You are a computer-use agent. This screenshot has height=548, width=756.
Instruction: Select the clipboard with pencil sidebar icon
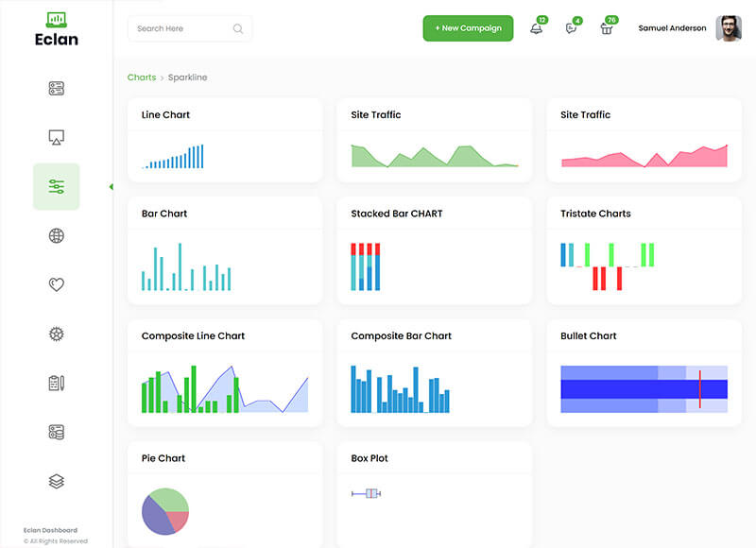(56, 383)
